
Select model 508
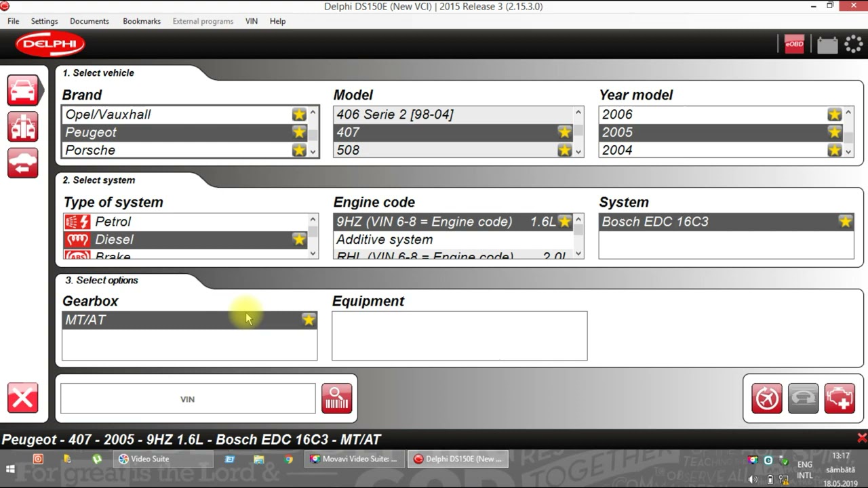[x=454, y=150]
